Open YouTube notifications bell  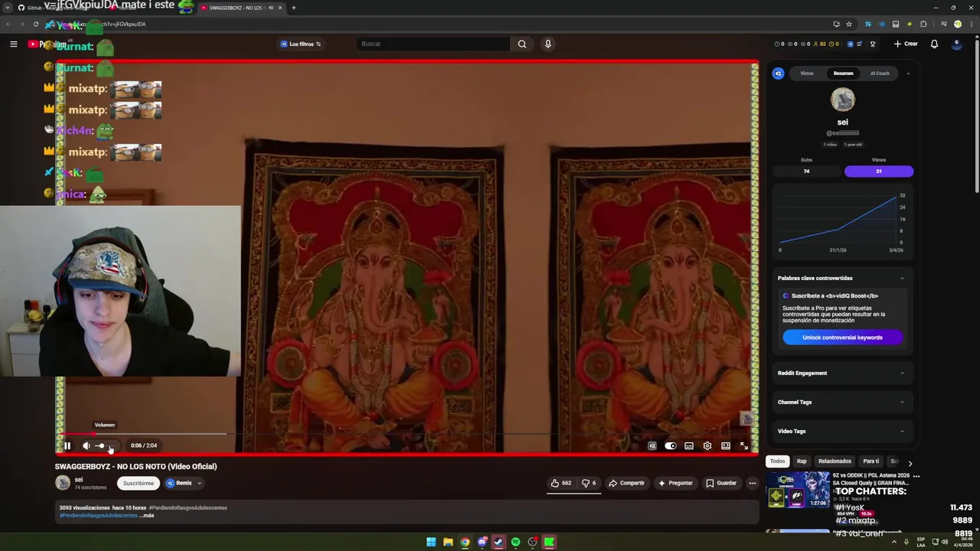pyautogui.click(x=934, y=44)
